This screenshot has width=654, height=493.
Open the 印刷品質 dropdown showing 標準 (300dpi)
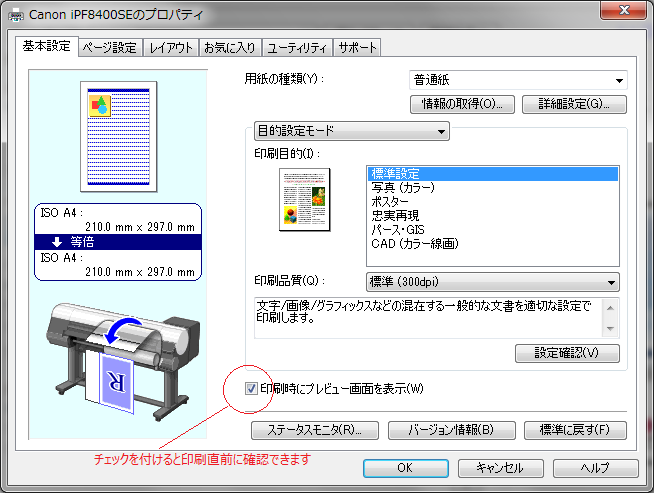[x=493, y=282]
